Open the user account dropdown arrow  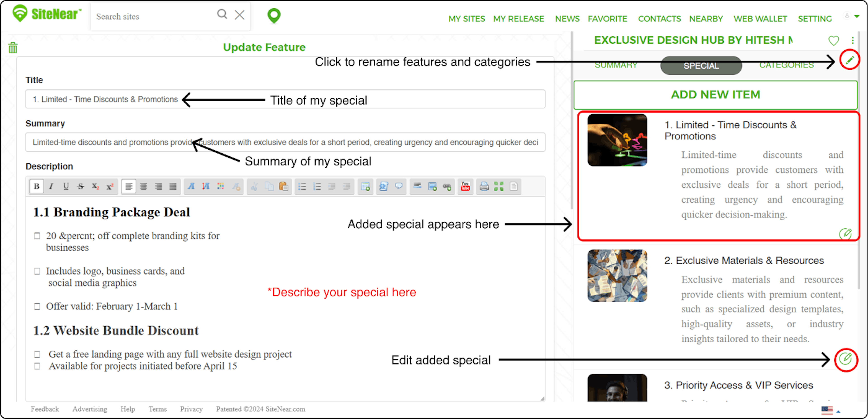[x=856, y=16]
